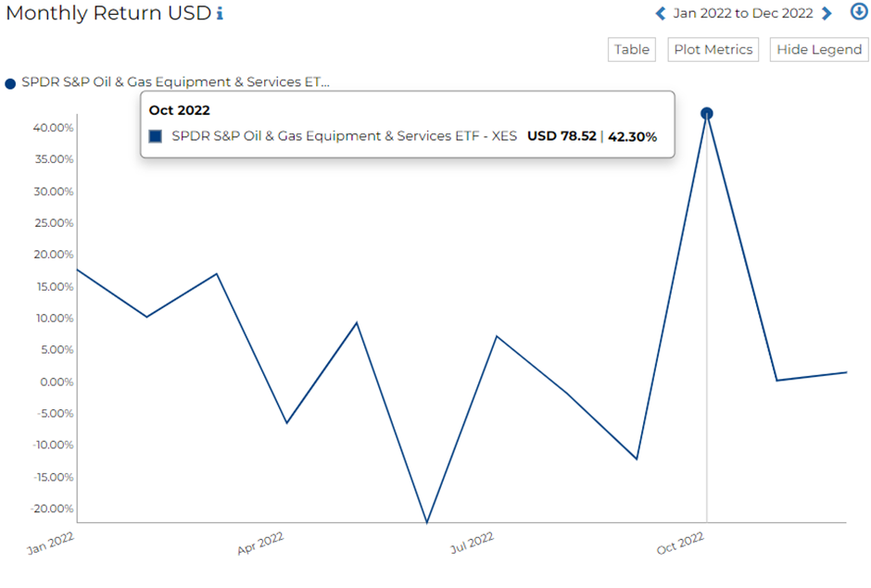
Task: Click the 42.30% return value in tooltip
Action: click(x=633, y=137)
